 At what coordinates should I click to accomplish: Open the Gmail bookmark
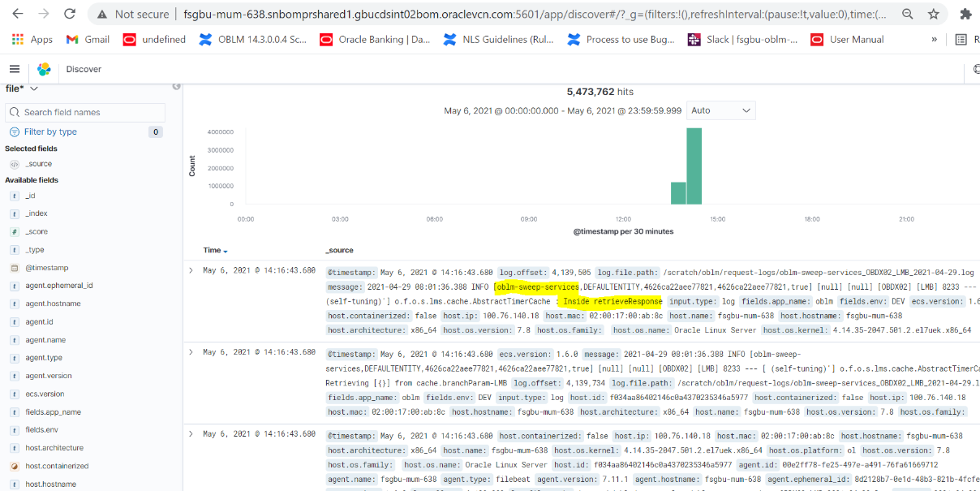click(88, 39)
